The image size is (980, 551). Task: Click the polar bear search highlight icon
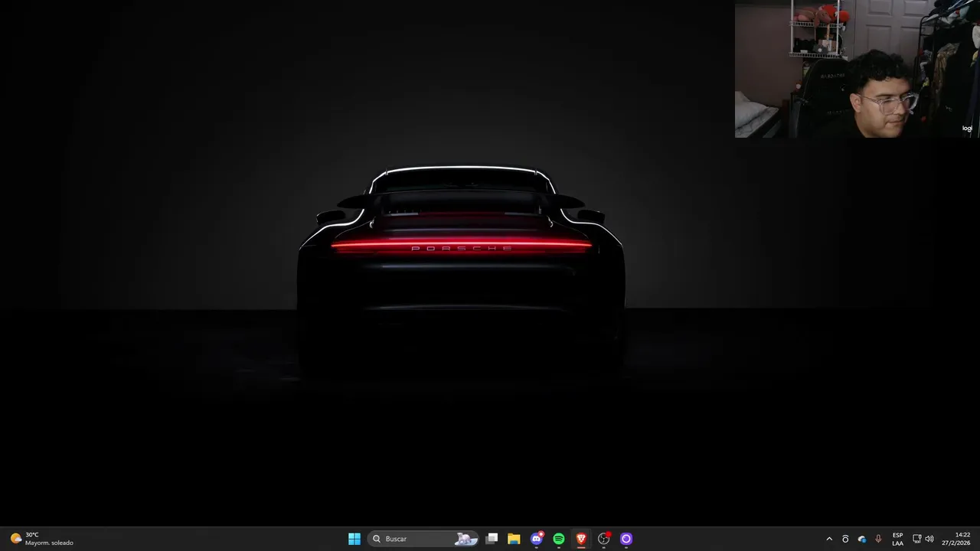pos(465,539)
